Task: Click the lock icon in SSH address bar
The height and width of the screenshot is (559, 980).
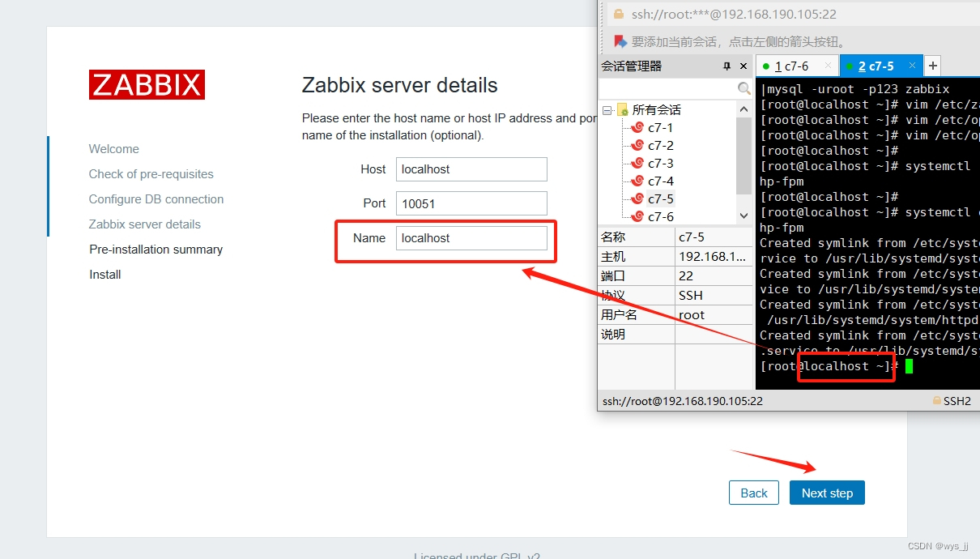Action: [x=619, y=14]
